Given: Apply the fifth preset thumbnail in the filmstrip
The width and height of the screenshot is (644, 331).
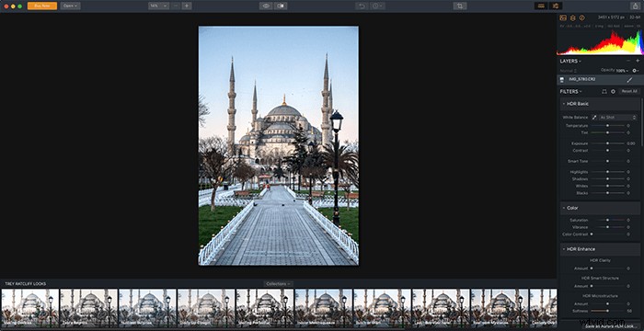Looking at the screenshot, I should click(265, 308).
